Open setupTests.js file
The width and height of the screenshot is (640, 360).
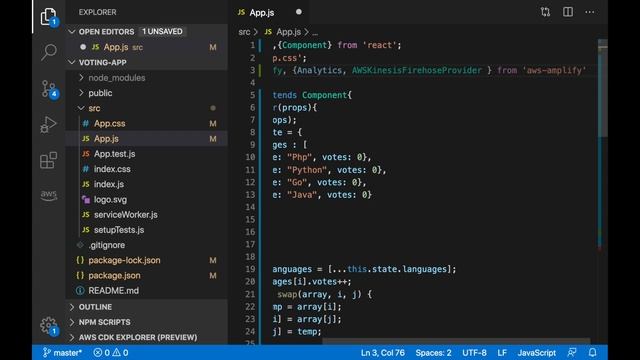(146, 230)
